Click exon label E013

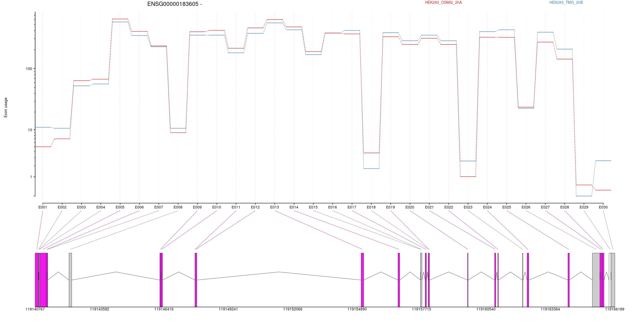tap(275, 207)
